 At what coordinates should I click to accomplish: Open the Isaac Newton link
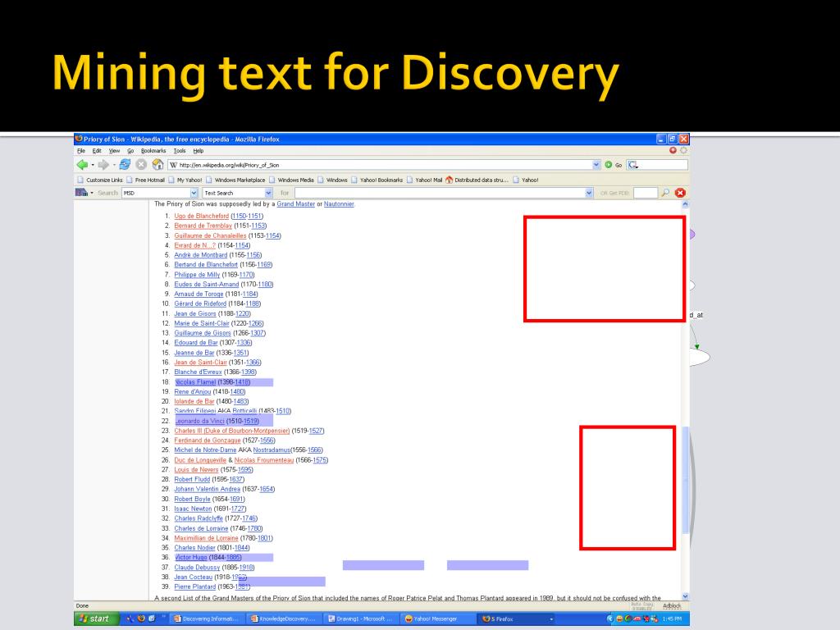click(x=193, y=509)
